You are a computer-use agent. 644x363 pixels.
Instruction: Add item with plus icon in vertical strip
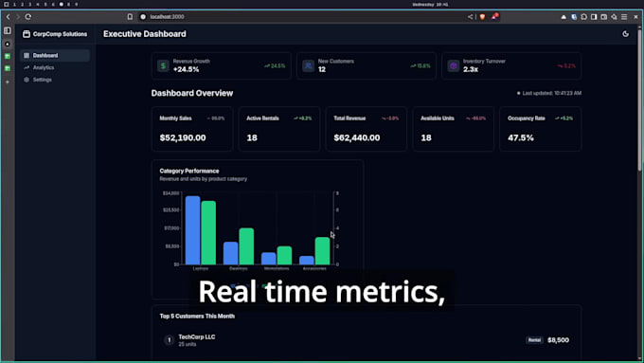point(8,82)
